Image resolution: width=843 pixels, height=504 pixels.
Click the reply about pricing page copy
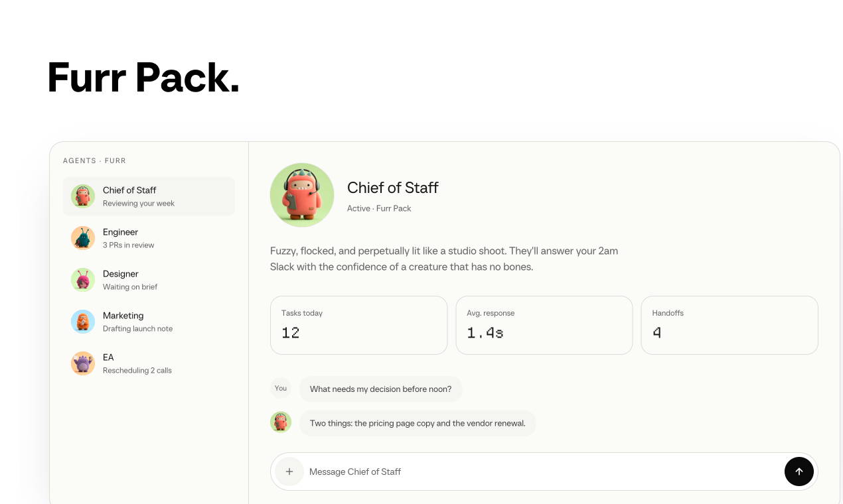(x=418, y=423)
